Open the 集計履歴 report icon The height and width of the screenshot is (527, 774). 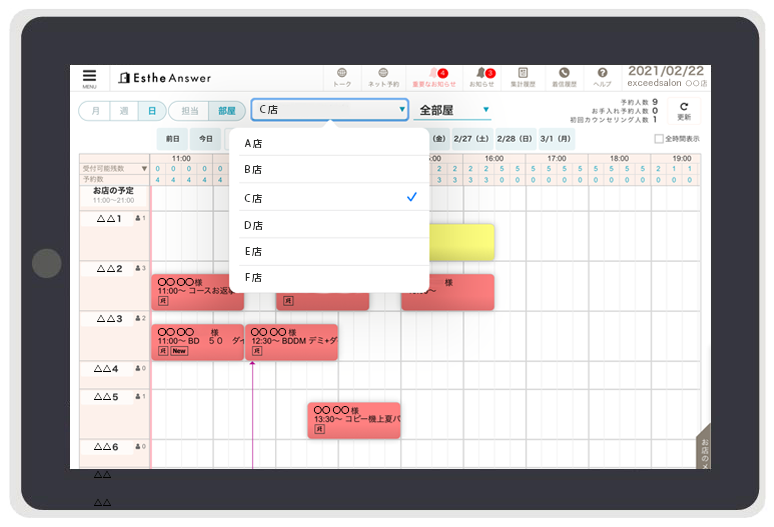pyautogui.click(x=523, y=77)
